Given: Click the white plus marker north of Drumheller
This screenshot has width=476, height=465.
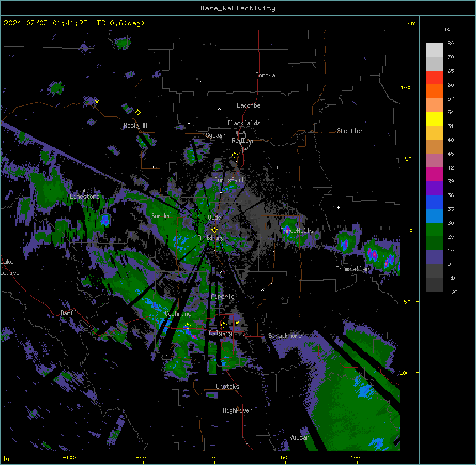Looking at the screenshot, I should coord(338,207).
